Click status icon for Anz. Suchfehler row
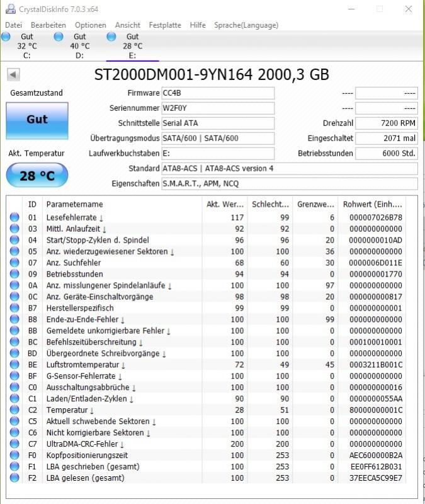The height and width of the screenshot is (504, 425). click(14, 263)
